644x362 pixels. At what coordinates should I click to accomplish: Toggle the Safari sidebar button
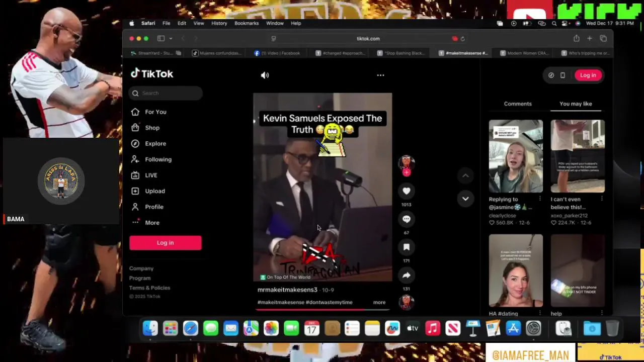(161, 39)
